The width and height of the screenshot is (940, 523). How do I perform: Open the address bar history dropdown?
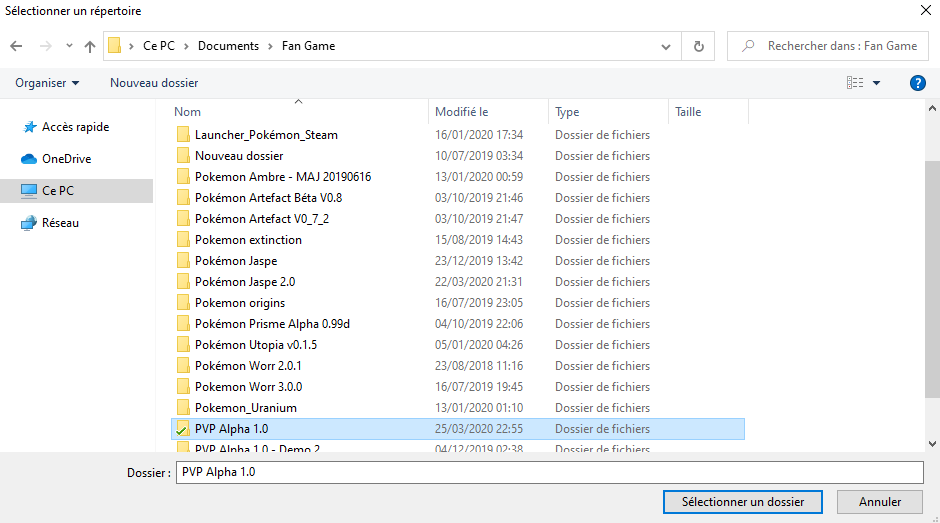(665, 46)
